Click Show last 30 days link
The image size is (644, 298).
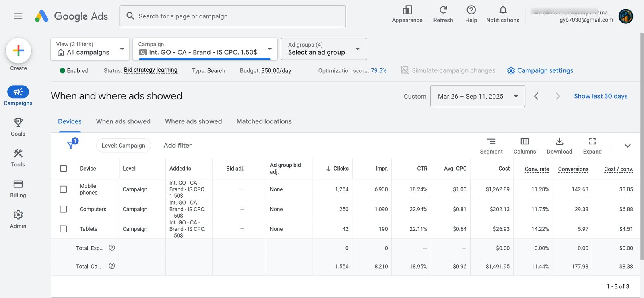coord(601,96)
